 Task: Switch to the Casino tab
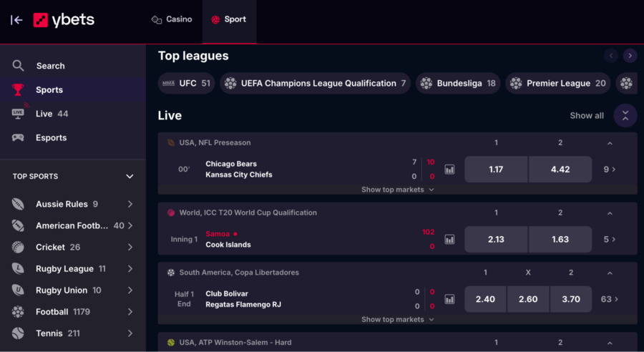(172, 20)
